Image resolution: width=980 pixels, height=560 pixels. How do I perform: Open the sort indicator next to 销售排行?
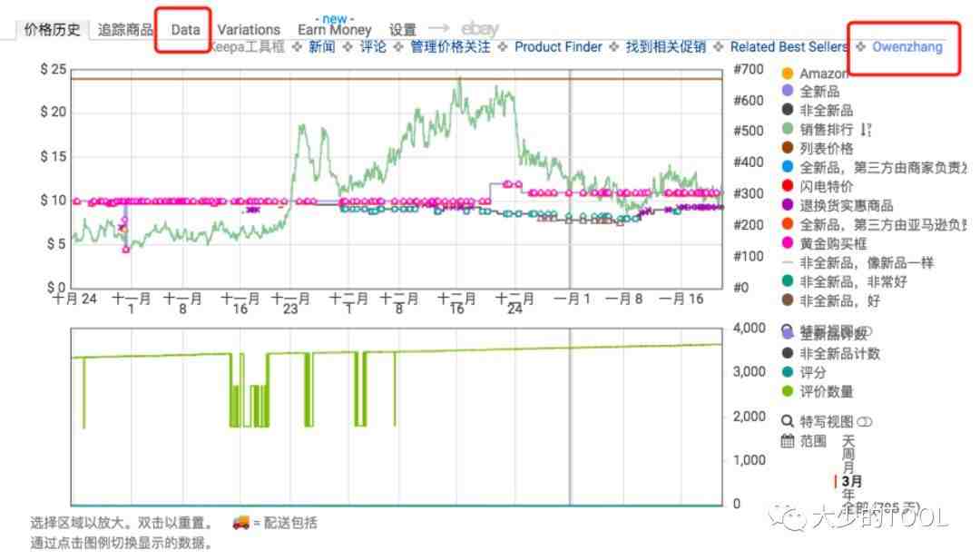pos(865,130)
